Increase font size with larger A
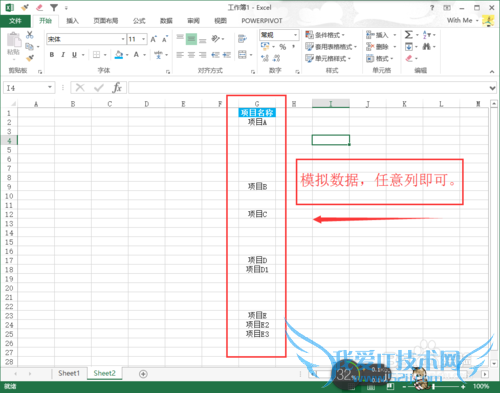The image size is (500, 393). [154, 39]
